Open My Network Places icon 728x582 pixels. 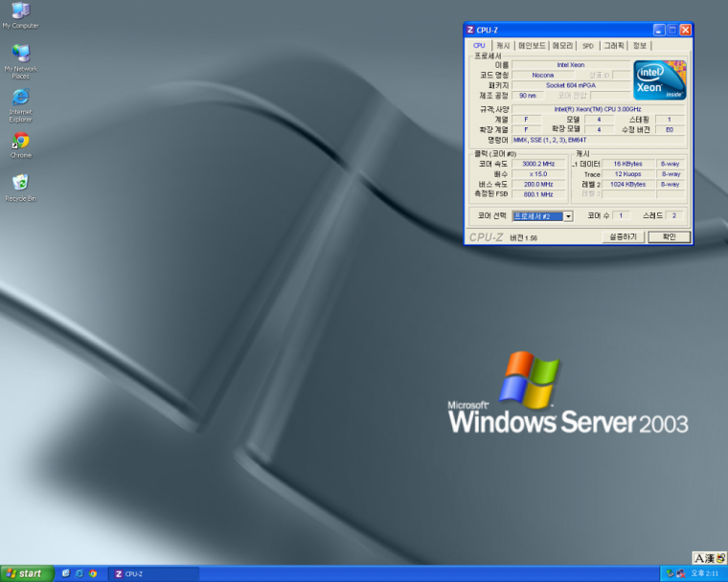[20, 61]
